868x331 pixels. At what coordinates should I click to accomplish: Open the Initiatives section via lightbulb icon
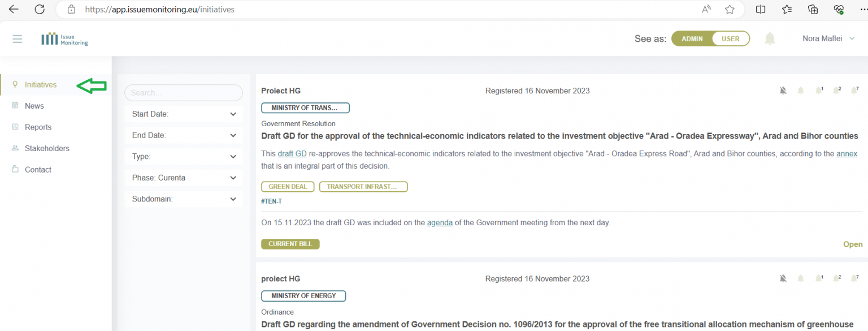tap(16, 84)
